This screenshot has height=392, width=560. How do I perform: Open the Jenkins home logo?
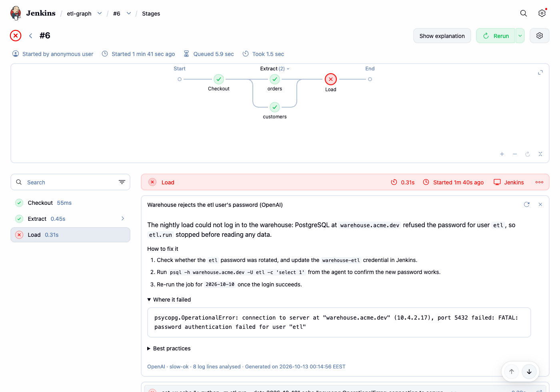33,13
